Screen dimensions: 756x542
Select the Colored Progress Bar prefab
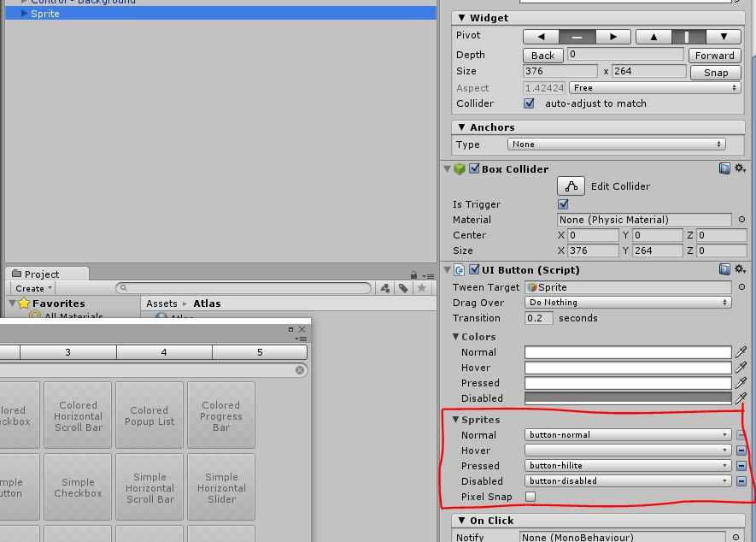pyautogui.click(x=221, y=415)
